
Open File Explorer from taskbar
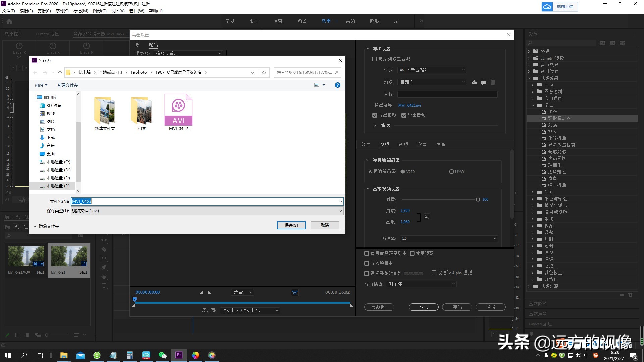tap(64, 355)
